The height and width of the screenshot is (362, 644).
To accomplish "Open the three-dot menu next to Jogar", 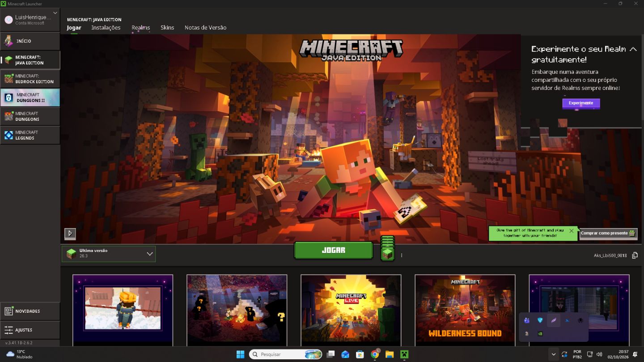I will [402, 256].
